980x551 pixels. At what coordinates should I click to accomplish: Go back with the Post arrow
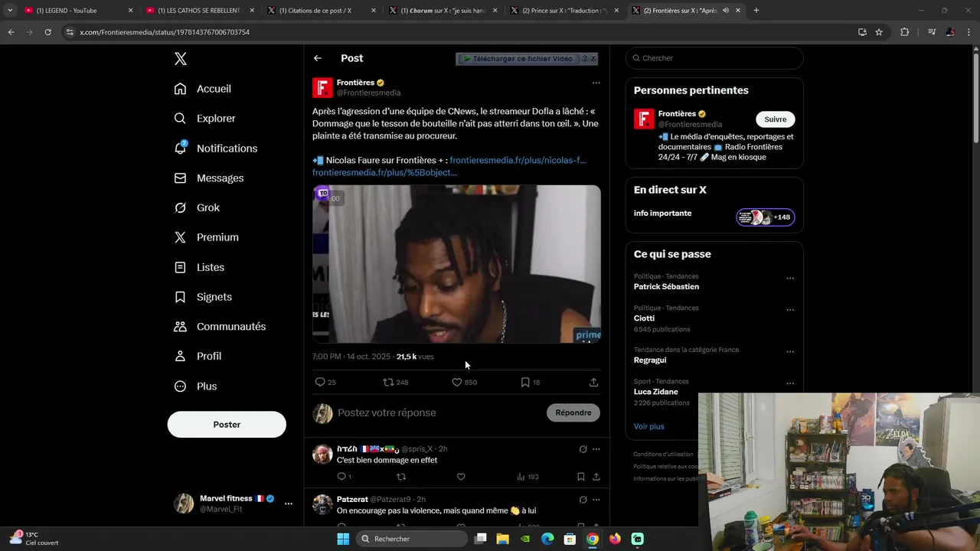318,58
